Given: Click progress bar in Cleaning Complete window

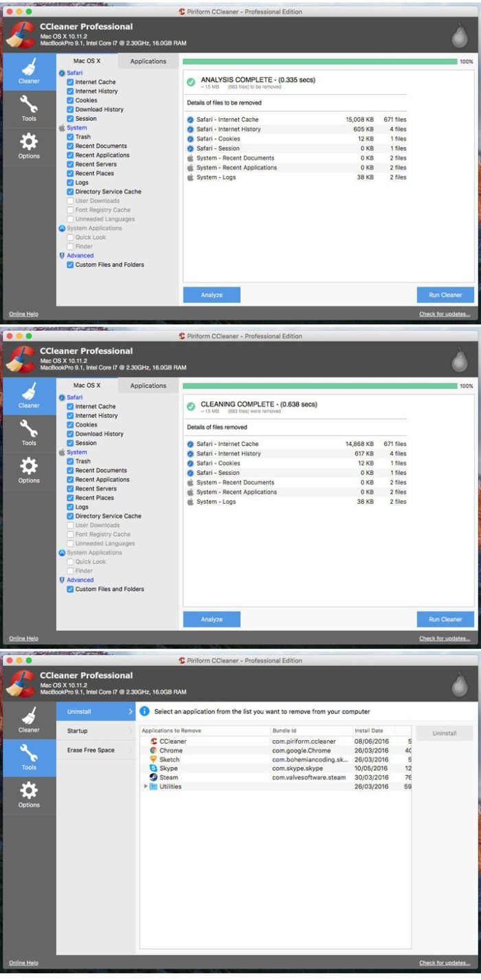Looking at the screenshot, I should click(x=320, y=386).
